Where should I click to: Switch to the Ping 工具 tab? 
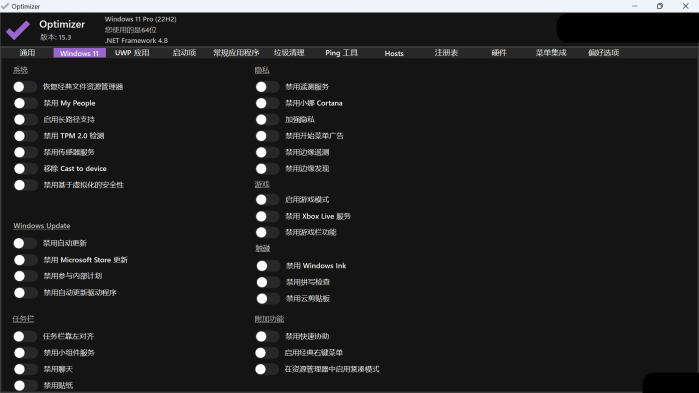(x=341, y=53)
